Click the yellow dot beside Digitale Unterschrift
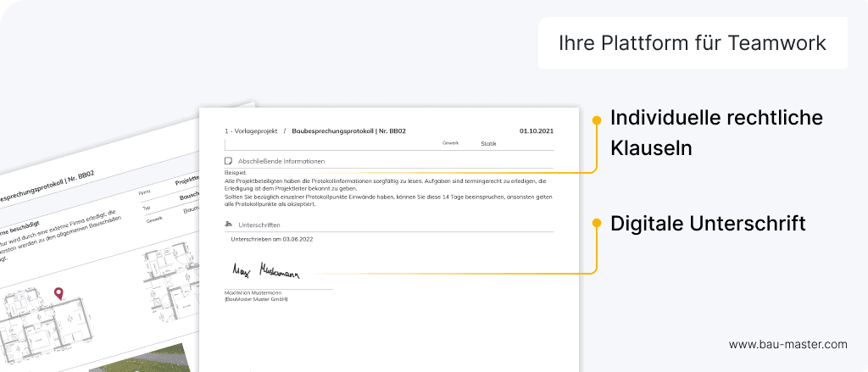 [597, 224]
